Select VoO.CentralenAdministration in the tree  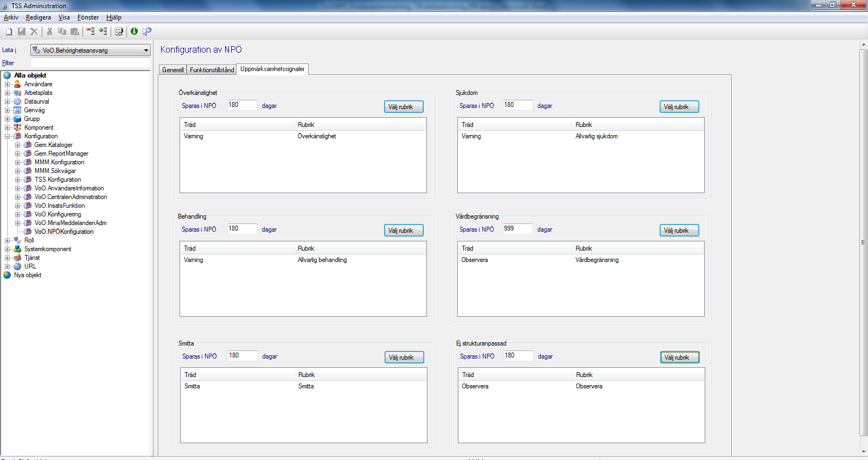tap(71, 197)
